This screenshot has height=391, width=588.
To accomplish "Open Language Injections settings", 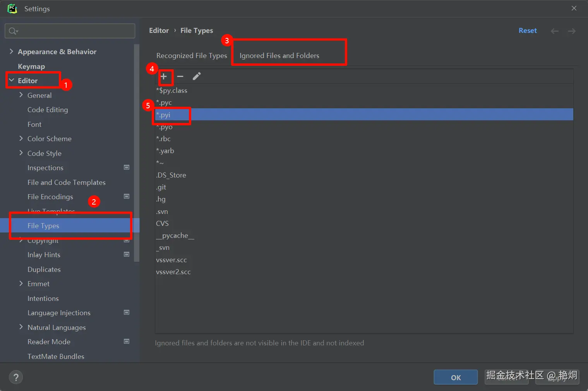I will 59,313.
